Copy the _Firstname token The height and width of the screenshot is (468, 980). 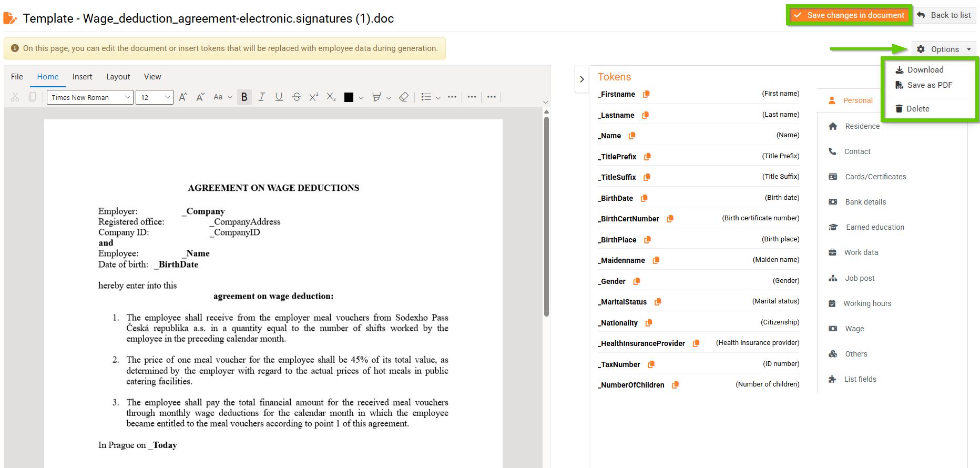pos(646,94)
